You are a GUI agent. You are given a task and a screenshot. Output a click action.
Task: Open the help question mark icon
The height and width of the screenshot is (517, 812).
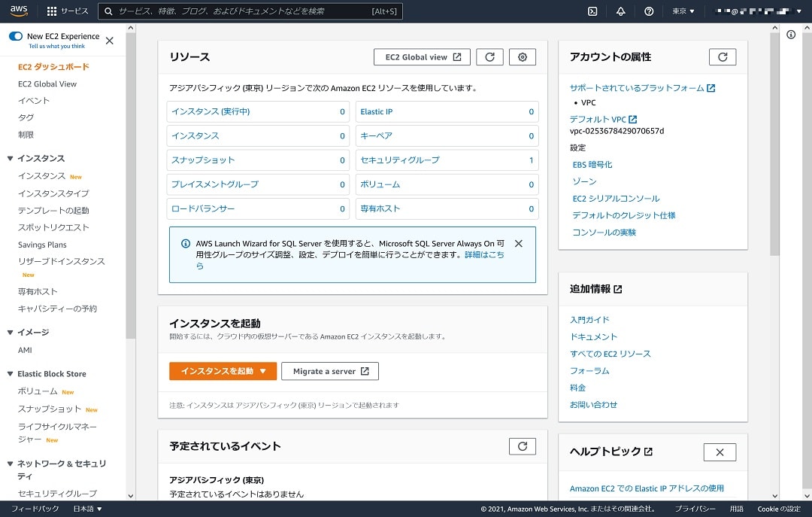click(x=649, y=11)
